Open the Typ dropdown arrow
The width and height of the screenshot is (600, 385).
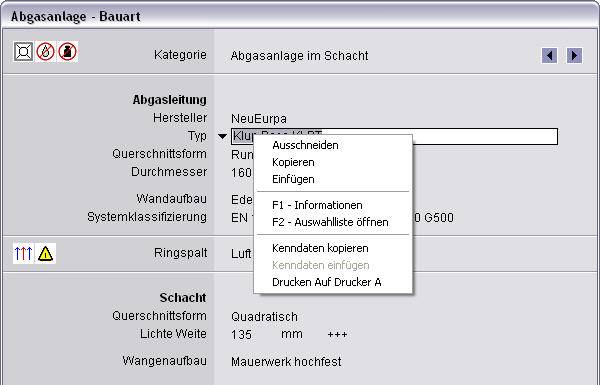coord(222,136)
